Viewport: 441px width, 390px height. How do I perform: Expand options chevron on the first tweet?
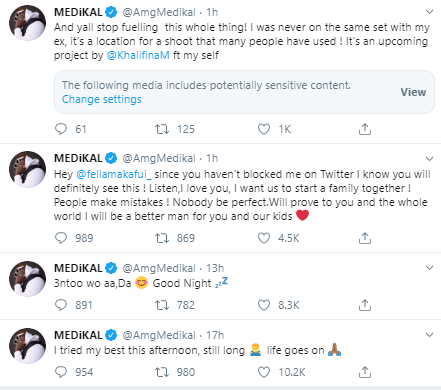(429, 12)
